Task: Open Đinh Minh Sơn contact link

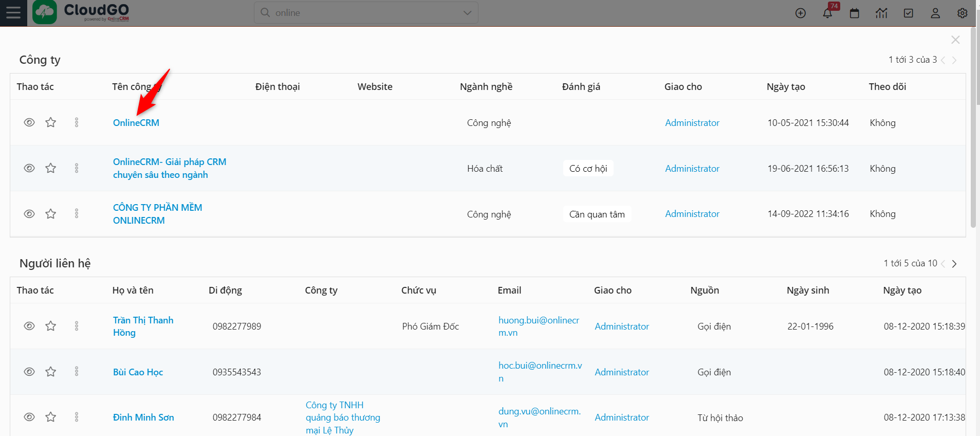Action: (x=143, y=417)
